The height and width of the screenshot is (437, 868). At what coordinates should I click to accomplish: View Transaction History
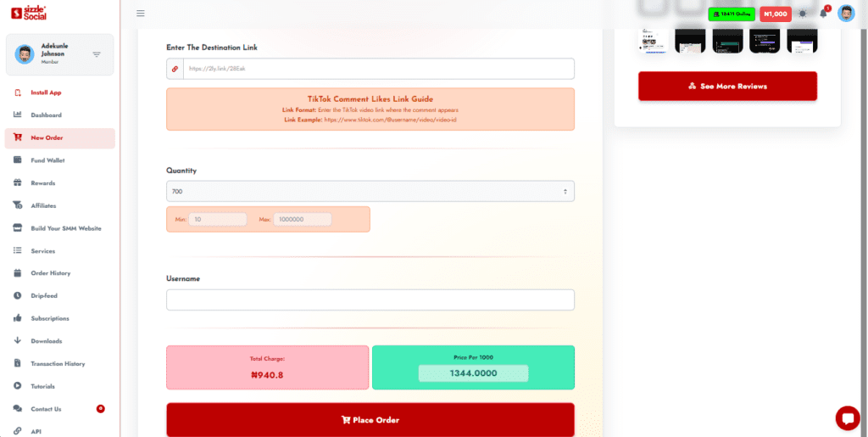pos(60,364)
